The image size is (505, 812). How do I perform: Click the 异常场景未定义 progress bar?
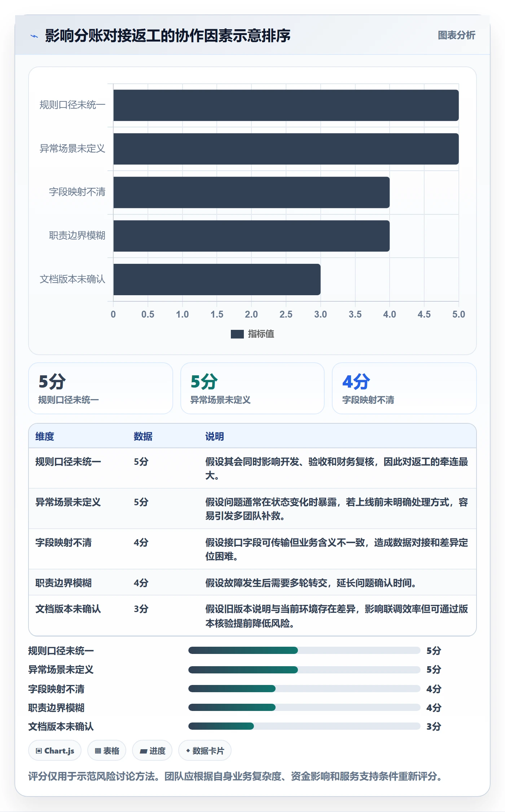pos(304,670)
